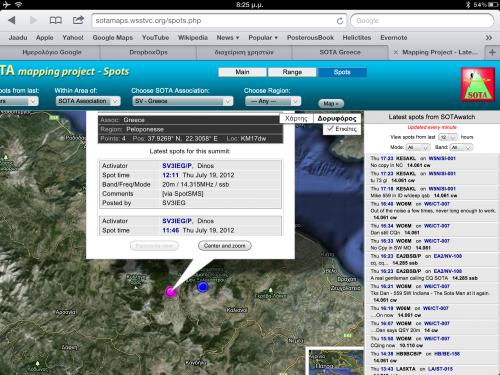This screenshot has height=375, width=500.
Task: Open the Evernote bookmark
Action: point(394,38)
